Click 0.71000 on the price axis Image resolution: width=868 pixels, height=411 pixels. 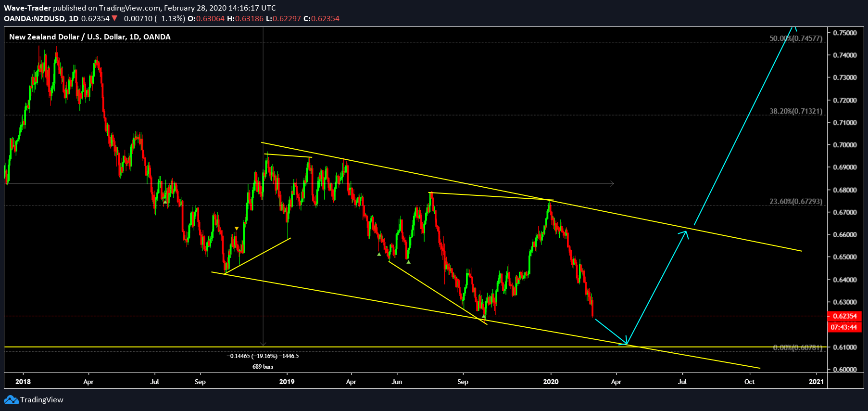click(x=845, y=122)
